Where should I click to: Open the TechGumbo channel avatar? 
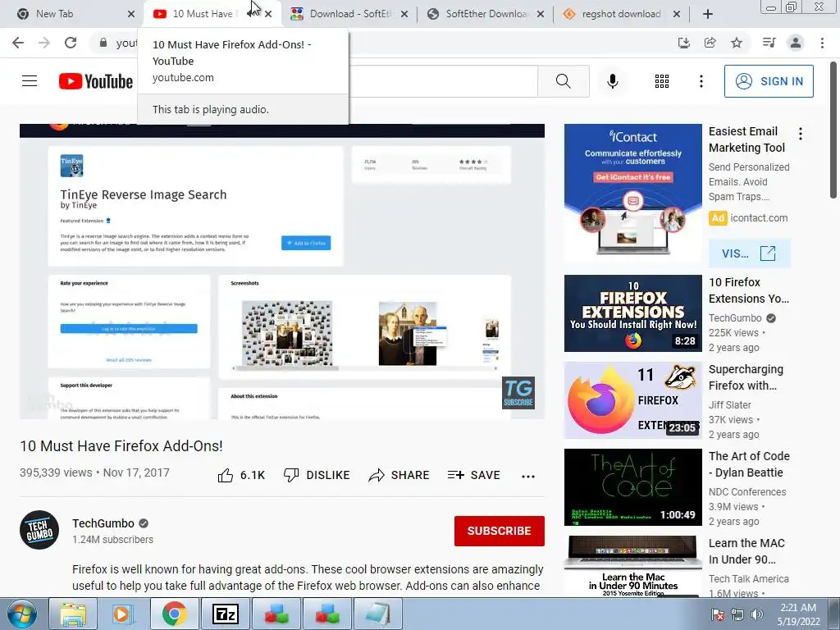[x=39, y=530]
